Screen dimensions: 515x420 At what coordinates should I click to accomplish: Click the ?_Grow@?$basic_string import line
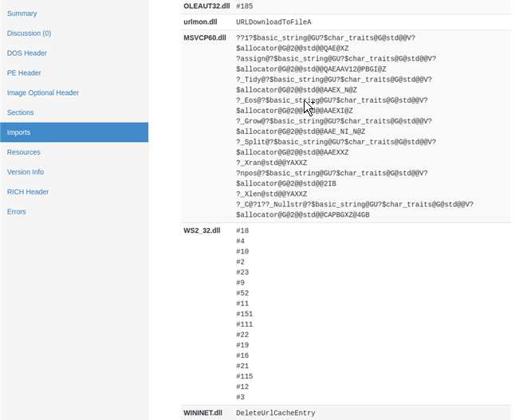[334, 121]
